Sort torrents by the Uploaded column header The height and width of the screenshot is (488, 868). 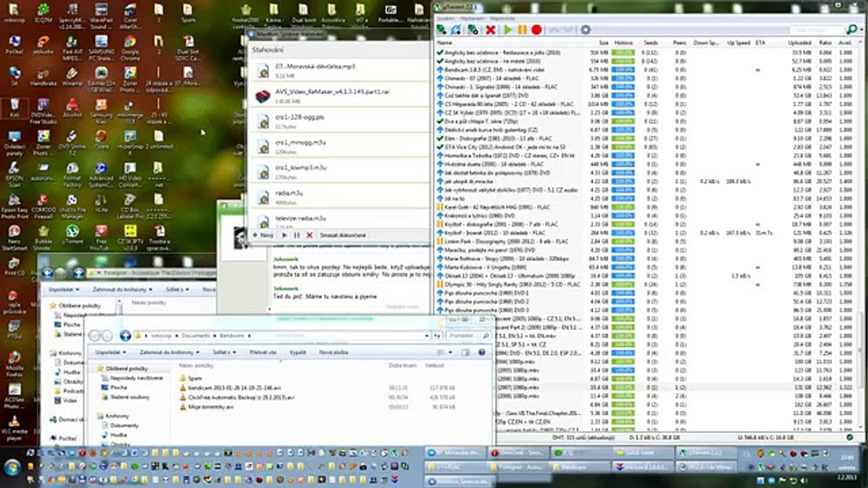tap(800, 43)
